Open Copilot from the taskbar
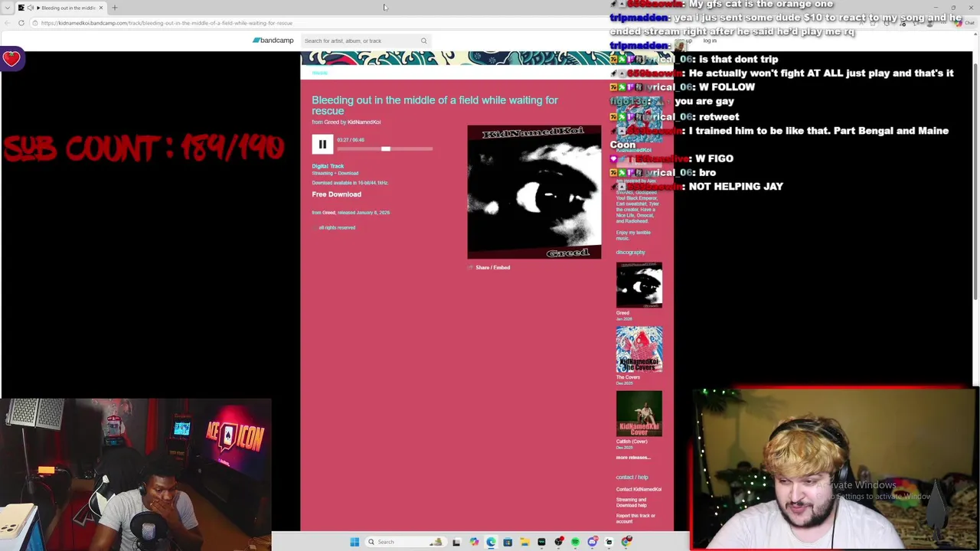980x551 pixels. click(474, 542)
